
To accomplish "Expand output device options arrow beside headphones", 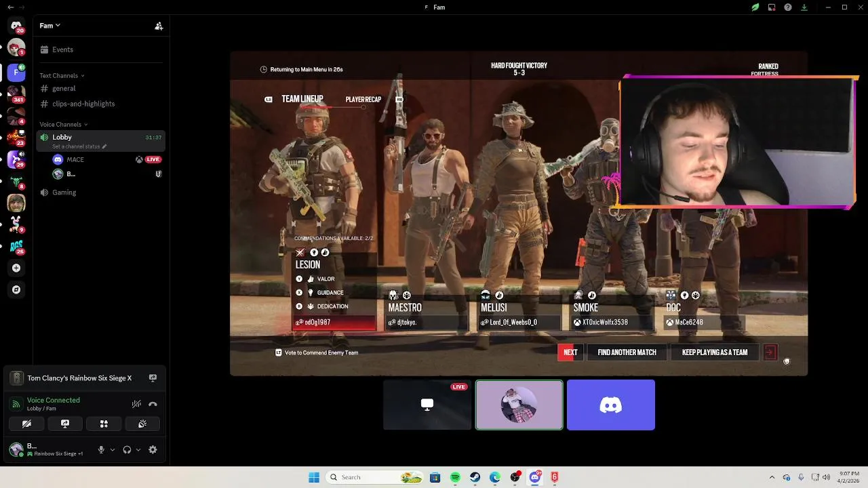I will click(x=138, y=449).
